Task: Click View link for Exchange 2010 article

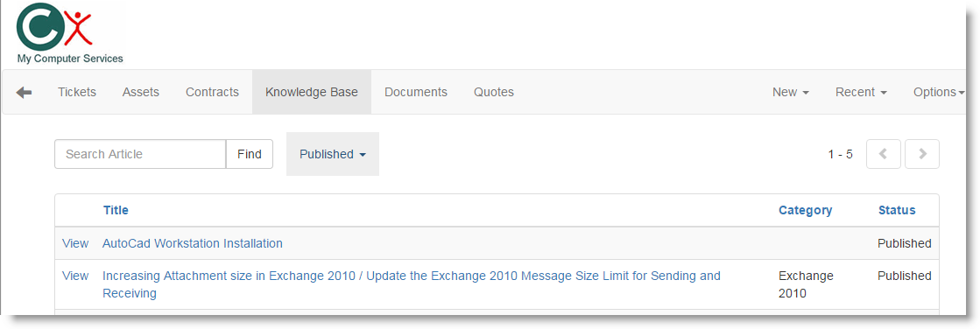Action: (x=75, y=276)
